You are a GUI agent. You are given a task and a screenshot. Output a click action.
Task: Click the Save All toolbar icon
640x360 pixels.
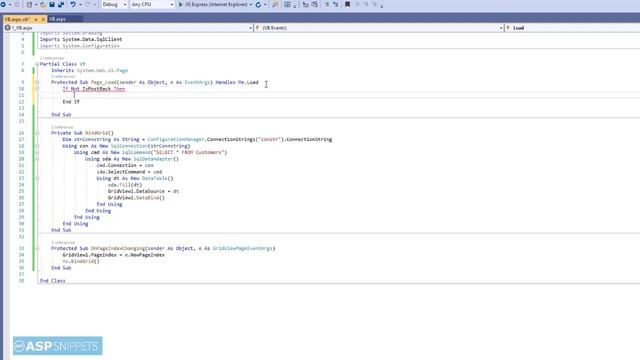pos(61,4)
